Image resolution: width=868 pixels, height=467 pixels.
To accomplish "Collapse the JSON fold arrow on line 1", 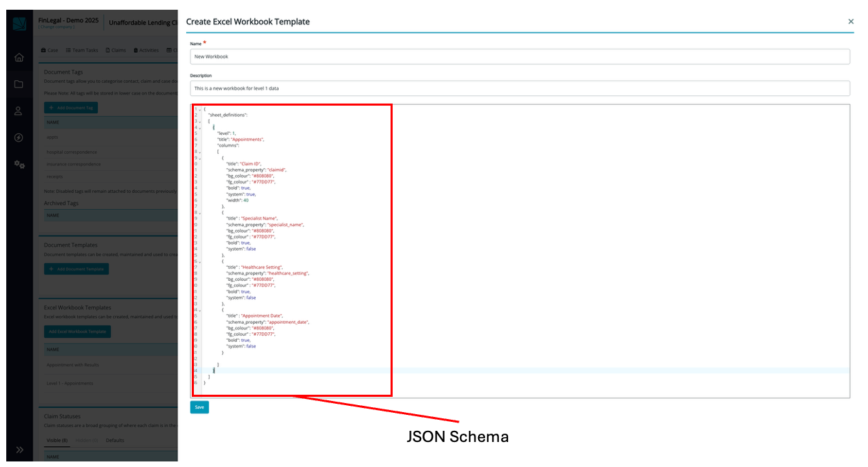I will click(x=200, y=109).
